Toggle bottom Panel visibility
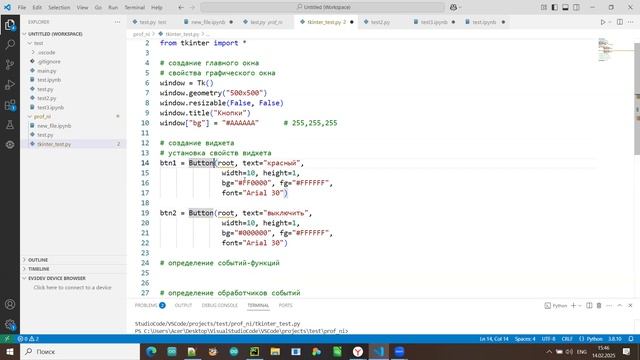This screenshot has height=360, width=640. coord(565,7)
